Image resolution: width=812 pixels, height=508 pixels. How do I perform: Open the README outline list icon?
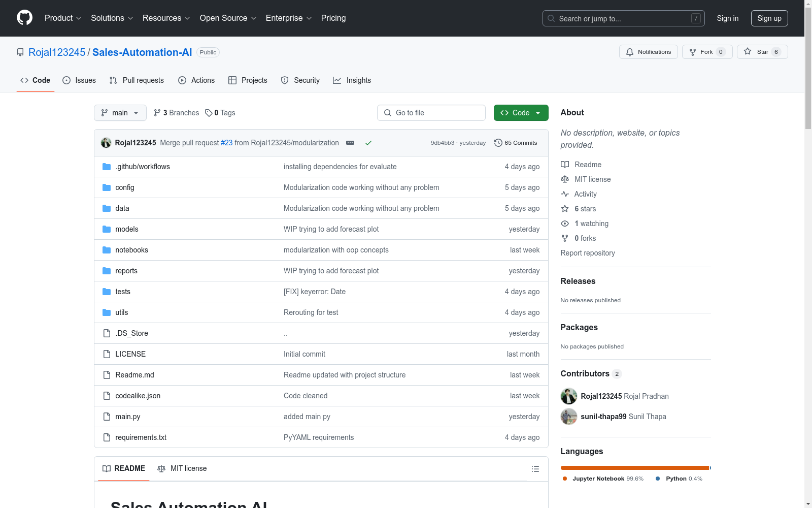535,469
